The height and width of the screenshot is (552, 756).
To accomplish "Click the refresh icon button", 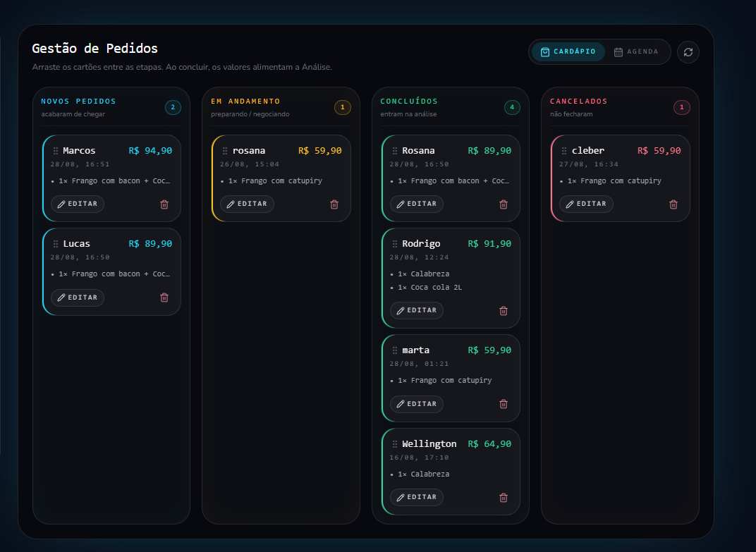I will [x=688, y=52].
